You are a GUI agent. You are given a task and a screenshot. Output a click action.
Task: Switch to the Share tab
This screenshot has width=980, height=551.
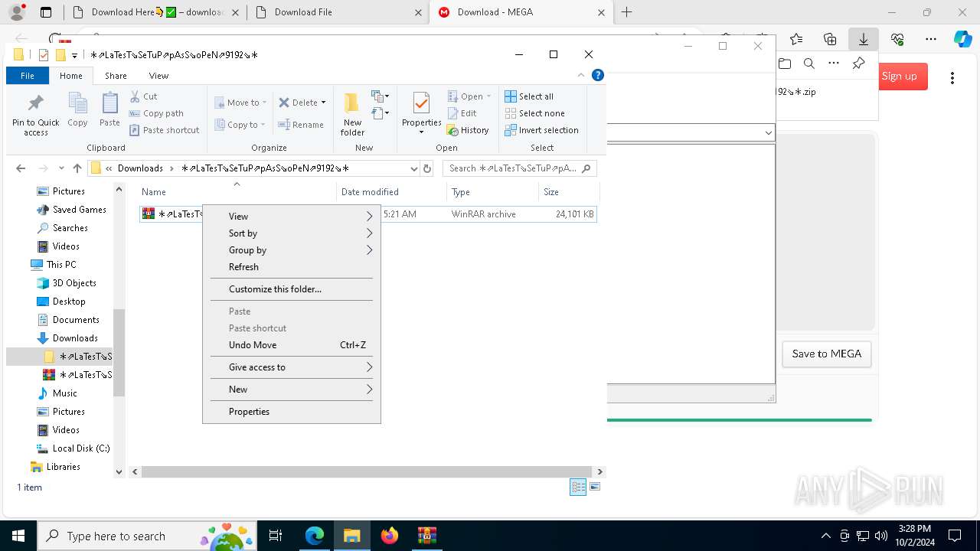tap(116, 76)
